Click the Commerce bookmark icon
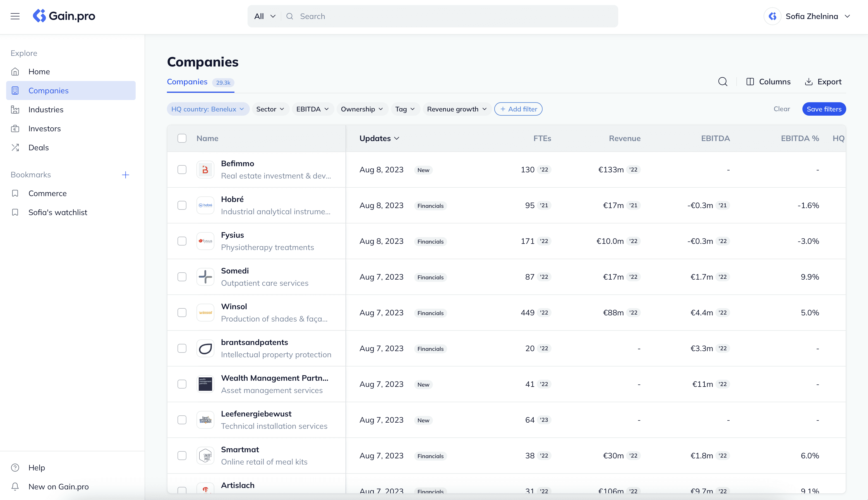Screen dimensions: 868x500 pyautogui.click(x=15, y=193)
